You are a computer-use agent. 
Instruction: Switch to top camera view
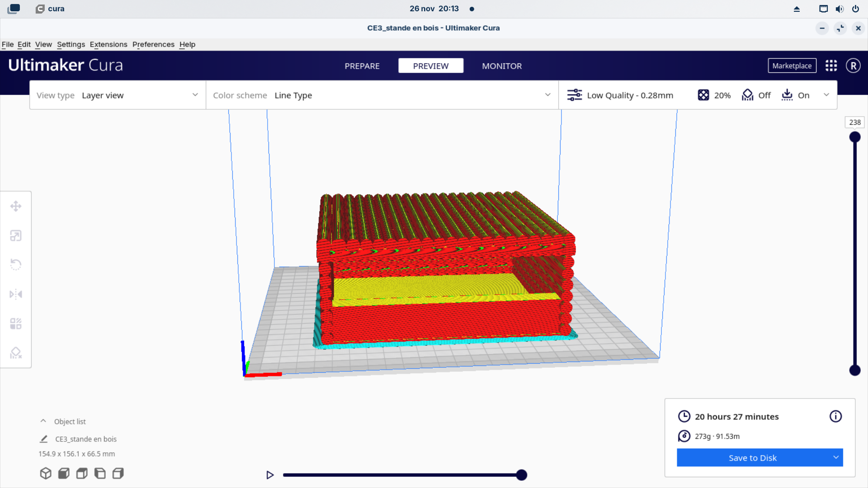coord(82,473)
